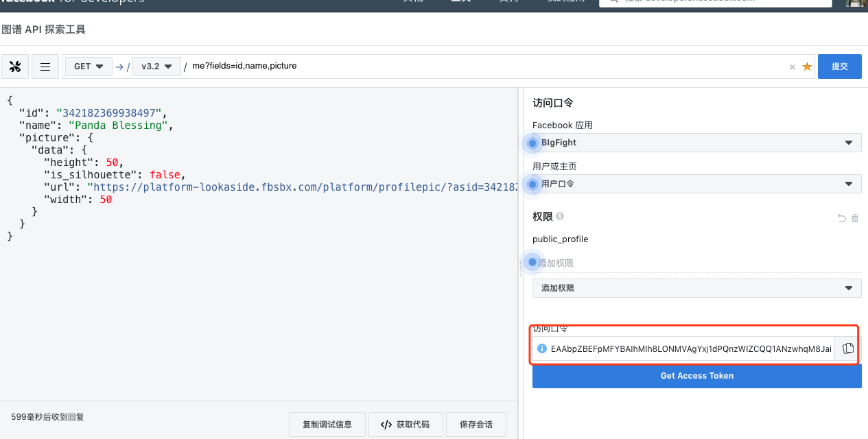Viewport: 868px width, 439px height.
Task: Open the profile picture URL in the response
Action: (x=302, y=187)
